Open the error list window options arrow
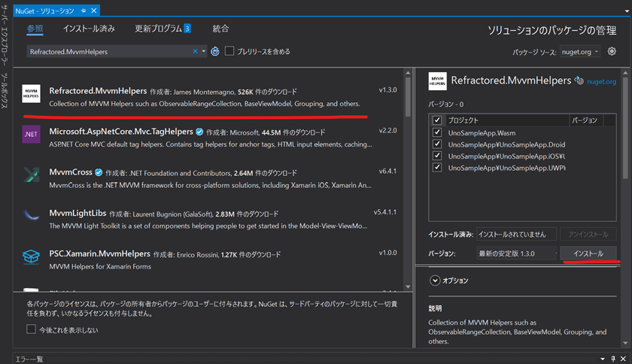This screenshot has height=364, width=632. pos(603,359)
